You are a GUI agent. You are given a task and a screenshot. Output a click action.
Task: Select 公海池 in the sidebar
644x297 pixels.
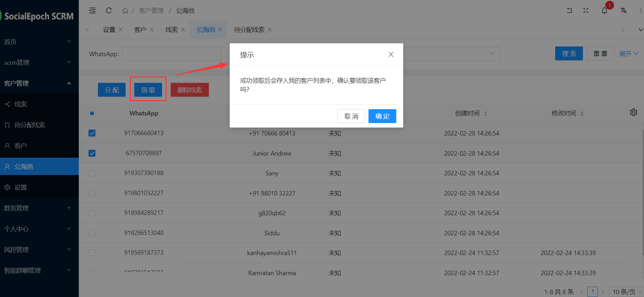click(39, 166)
